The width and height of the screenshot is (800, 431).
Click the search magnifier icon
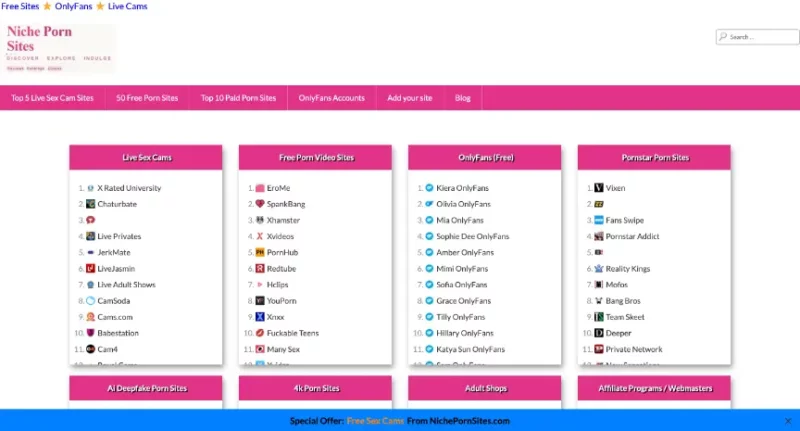click(x=722, y=37)
